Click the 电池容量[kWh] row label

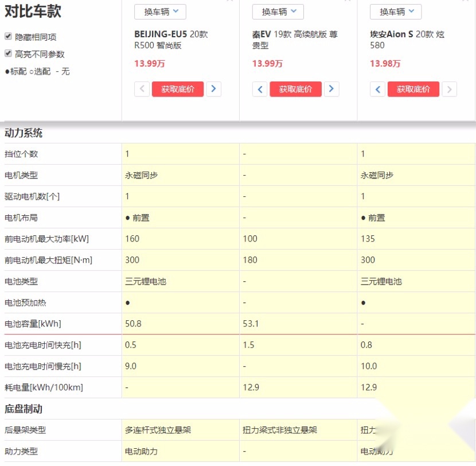[33, 324]
